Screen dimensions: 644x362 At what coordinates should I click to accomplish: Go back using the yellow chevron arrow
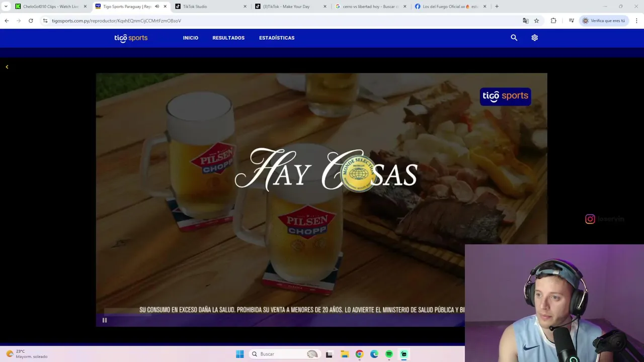pos(7,67)
